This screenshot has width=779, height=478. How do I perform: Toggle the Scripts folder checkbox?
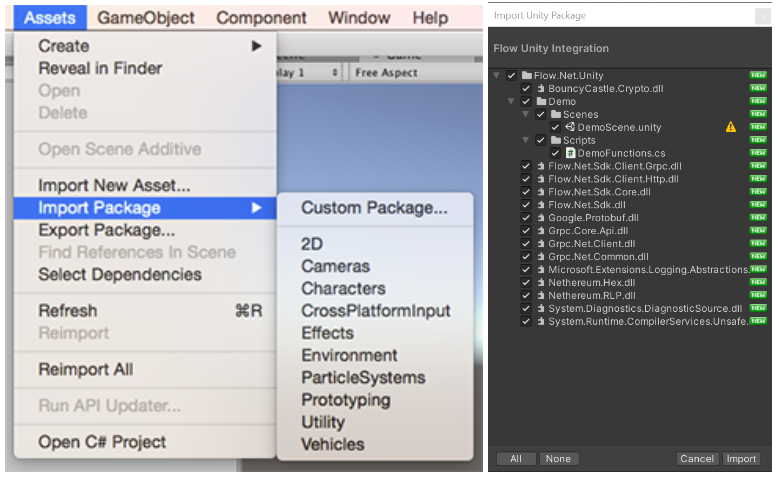(x=541, y=140)
